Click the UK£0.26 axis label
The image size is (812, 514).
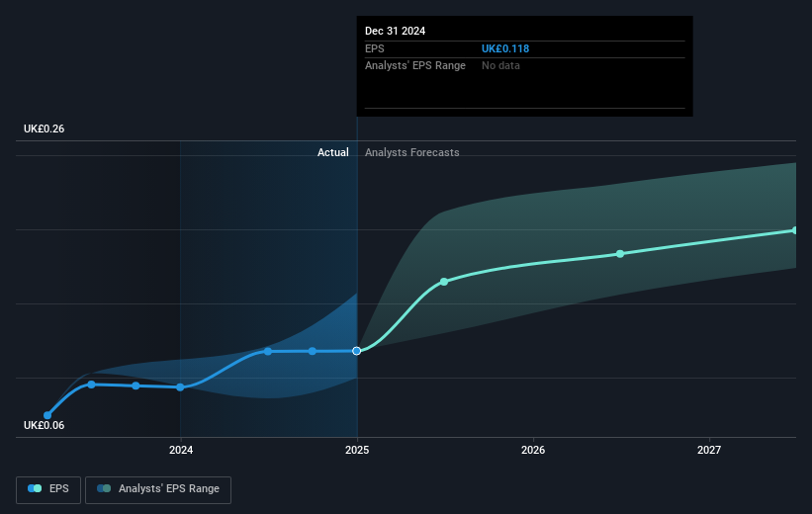tap(45, 128)
